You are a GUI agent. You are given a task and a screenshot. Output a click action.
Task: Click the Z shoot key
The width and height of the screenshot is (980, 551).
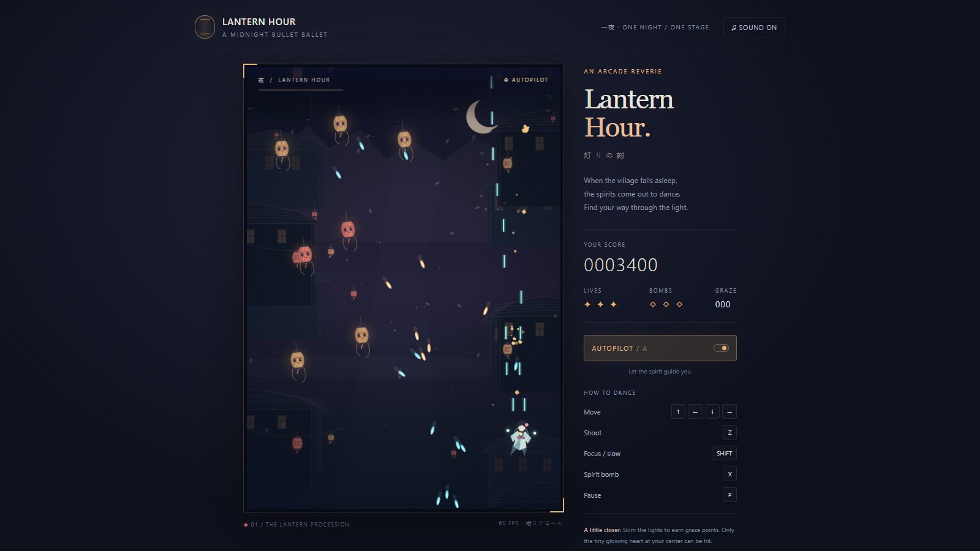point(729,433)
